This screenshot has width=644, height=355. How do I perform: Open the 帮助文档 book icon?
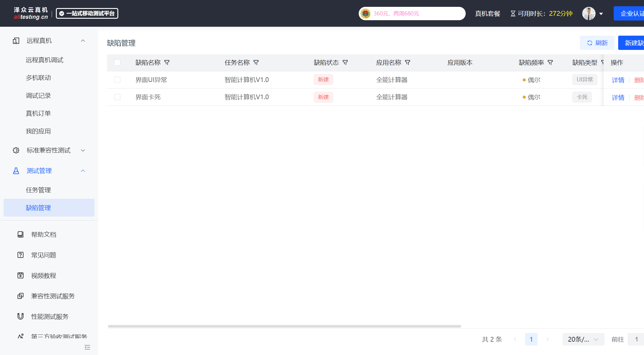click(21, 234)
